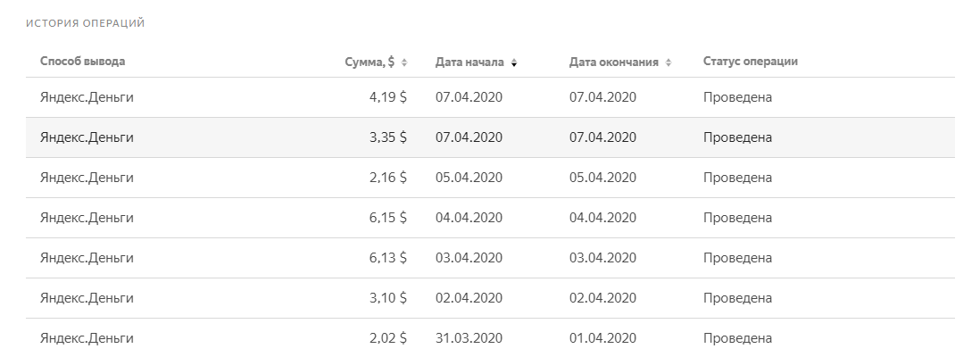Screen dimensions: 980x357
Task: Click the 3,10 $ amount cell
Action: point(387,297)
